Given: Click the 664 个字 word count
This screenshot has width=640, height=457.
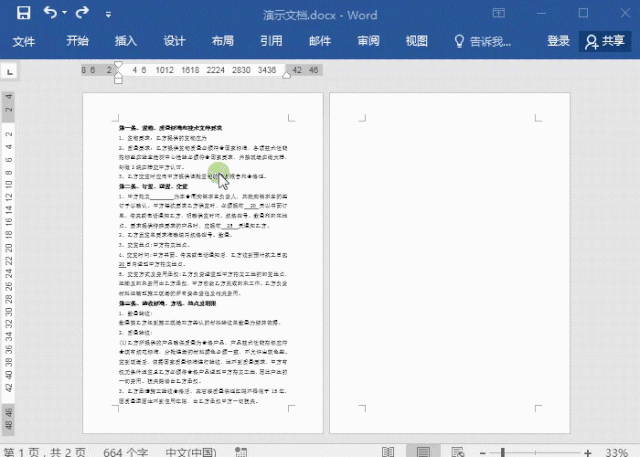Looking at the screenshot, I should [125, 452].
